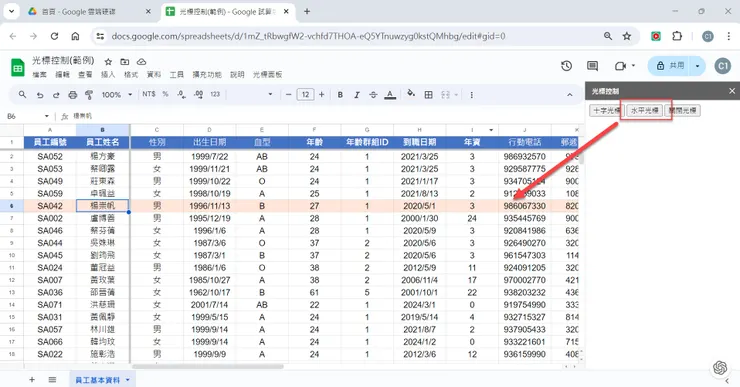Open the 擴充功能 menu
740x387 pixels.
[207, 75]
